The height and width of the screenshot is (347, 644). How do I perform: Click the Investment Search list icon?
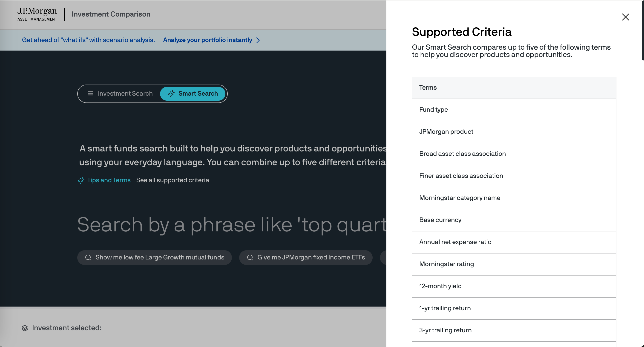90,94
